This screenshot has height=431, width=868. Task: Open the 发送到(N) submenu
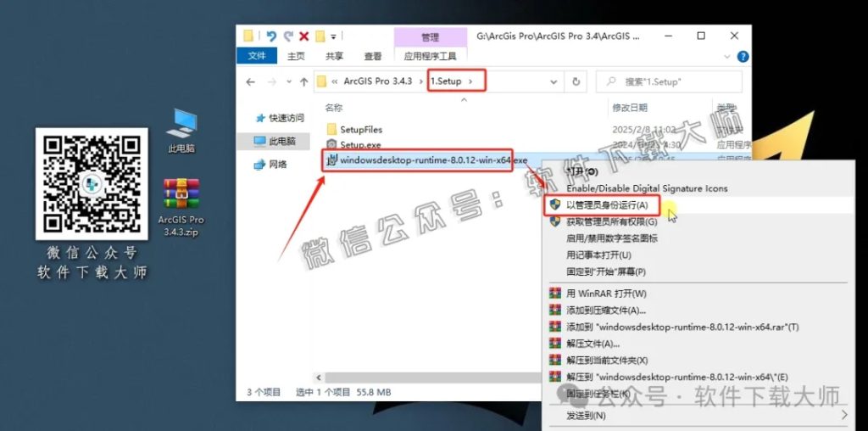pyautogui.click(x=587, y=415)
